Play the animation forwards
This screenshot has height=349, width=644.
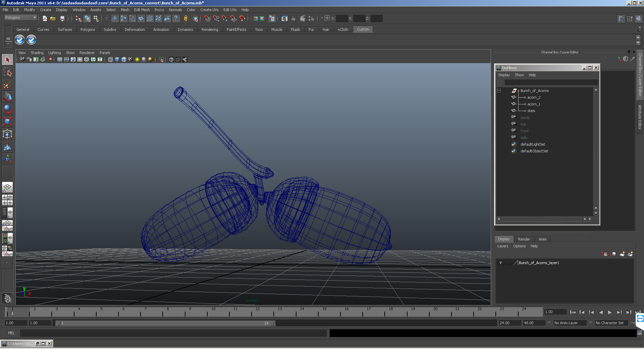point(610,312)
